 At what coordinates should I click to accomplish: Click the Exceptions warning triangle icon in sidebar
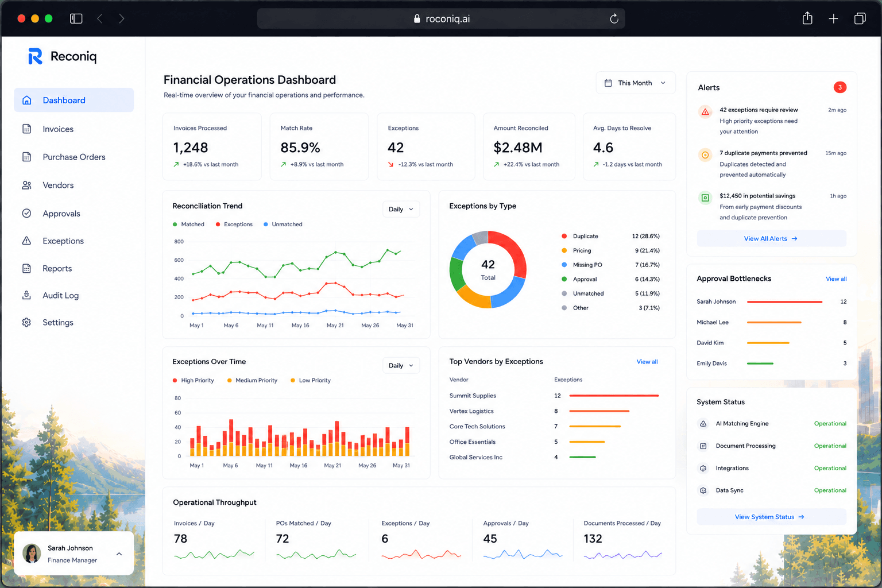click(26, 241)
